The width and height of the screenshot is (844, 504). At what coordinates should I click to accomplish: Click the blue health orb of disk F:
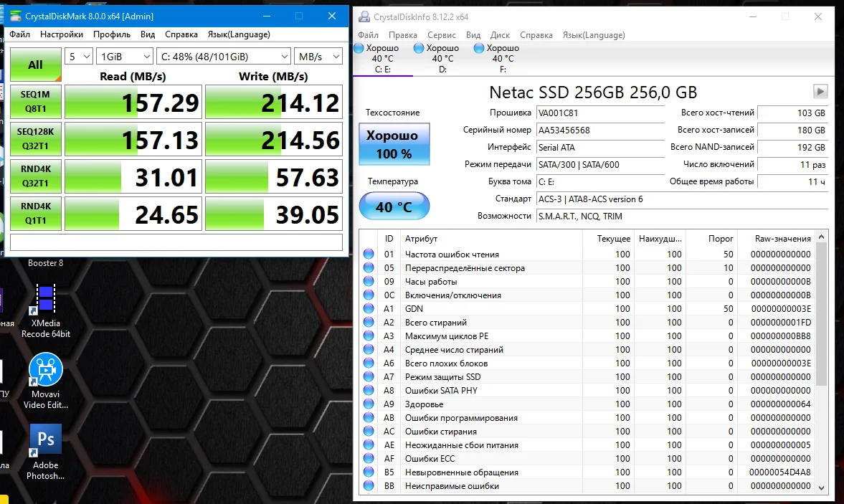[479, 48]
